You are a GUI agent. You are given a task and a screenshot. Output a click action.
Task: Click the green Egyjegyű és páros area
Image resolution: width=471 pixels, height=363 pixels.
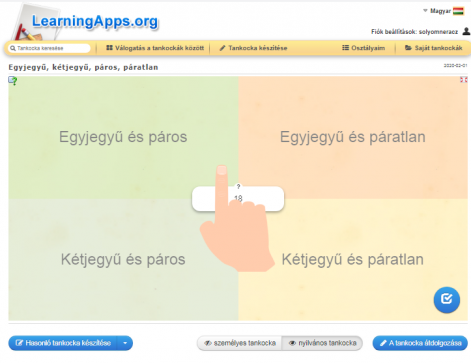[x=123, y=137]
